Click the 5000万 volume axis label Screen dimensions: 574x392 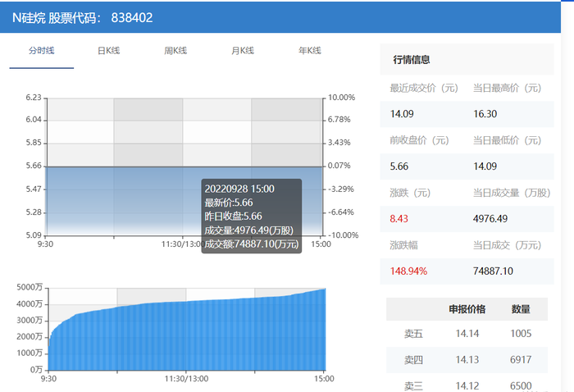coord(30,287)
